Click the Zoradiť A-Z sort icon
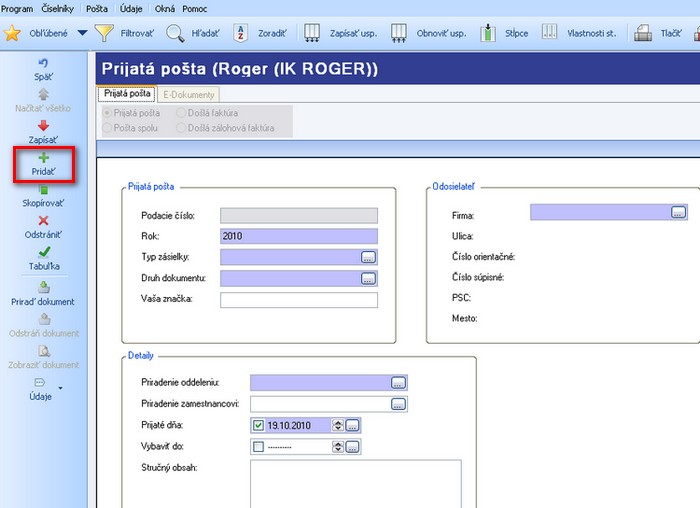The image size is (700, 508). pyautogui.click(x=241, y=33)
